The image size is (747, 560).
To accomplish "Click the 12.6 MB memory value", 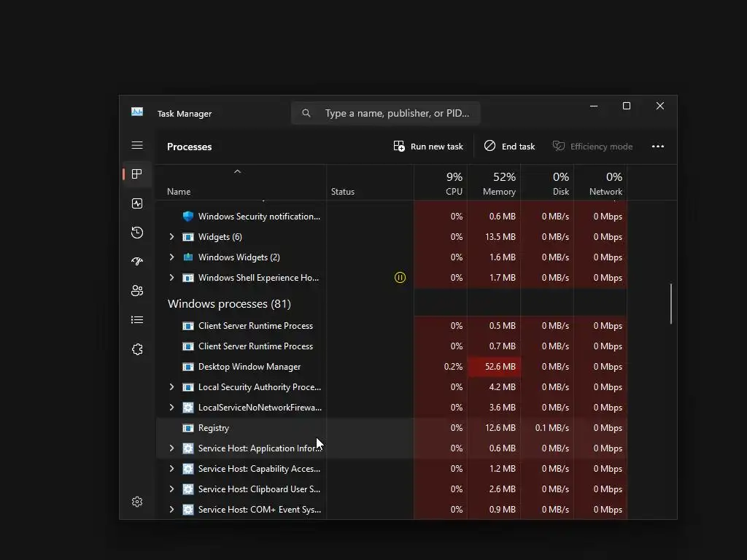I will point(500,428).
